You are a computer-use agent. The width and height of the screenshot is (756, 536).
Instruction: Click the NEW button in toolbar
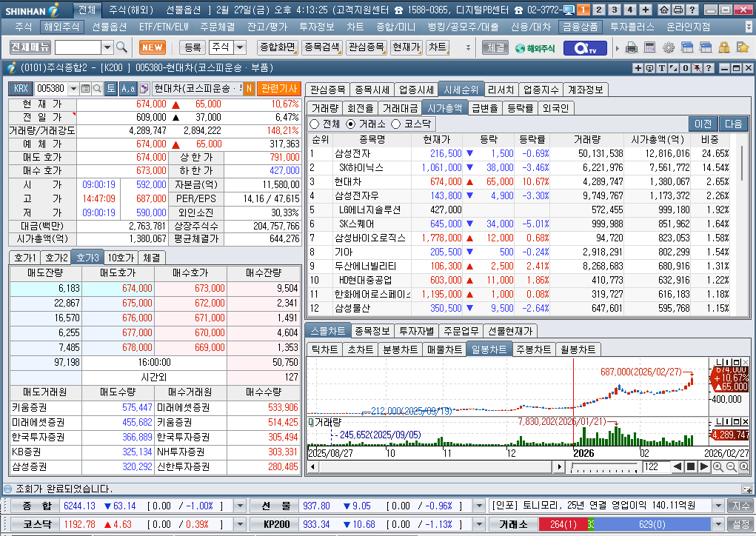[153, 47]
